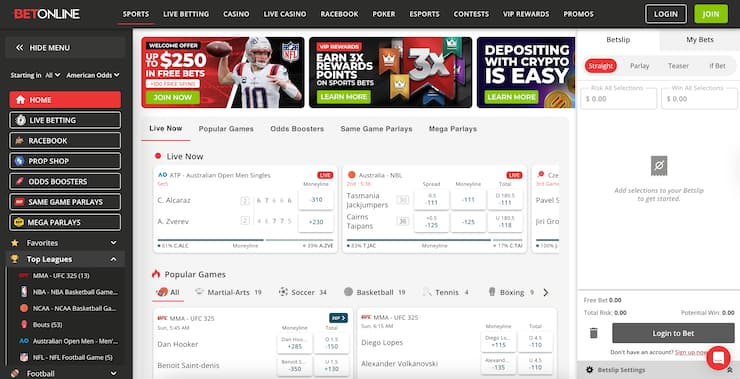This screenshot has height=379, width=740.
Task: Click the Basketball filter icon
Action: tap(348, 292)
